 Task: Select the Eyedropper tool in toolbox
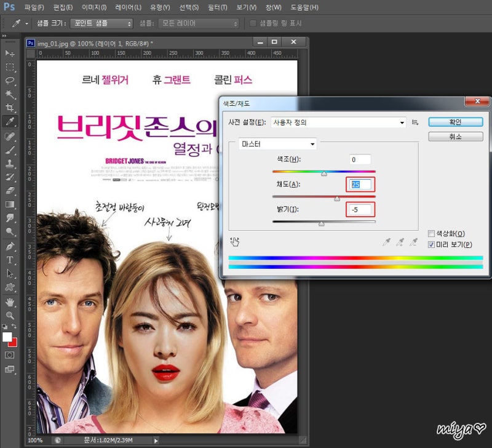[x=10, y=121]
